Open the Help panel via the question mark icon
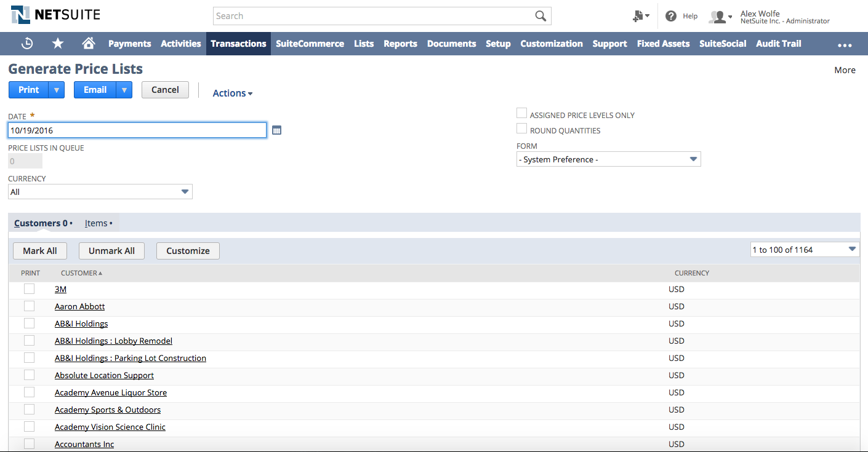Image resolution: width=868 pixels, height=452 pixels. [670, 16]
